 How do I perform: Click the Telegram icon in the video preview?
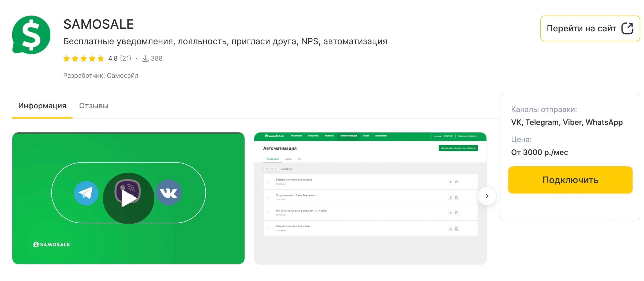click(x=86, y=193)
